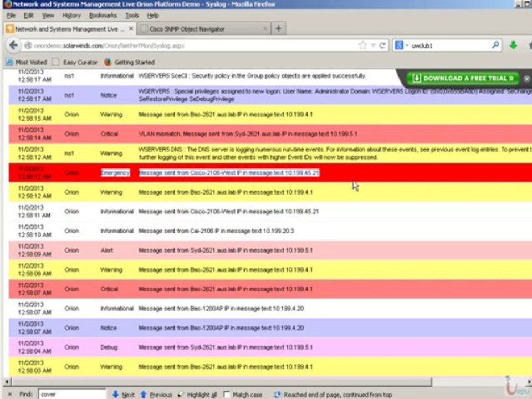
Task: Open the Most Visited bookmarks folder
Action: coord(27,62)
